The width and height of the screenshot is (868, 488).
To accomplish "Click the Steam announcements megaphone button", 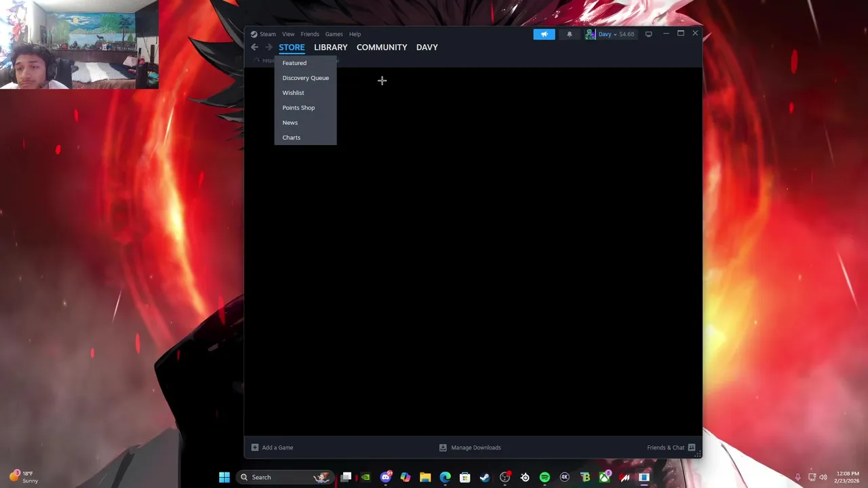I will point(544,34).
